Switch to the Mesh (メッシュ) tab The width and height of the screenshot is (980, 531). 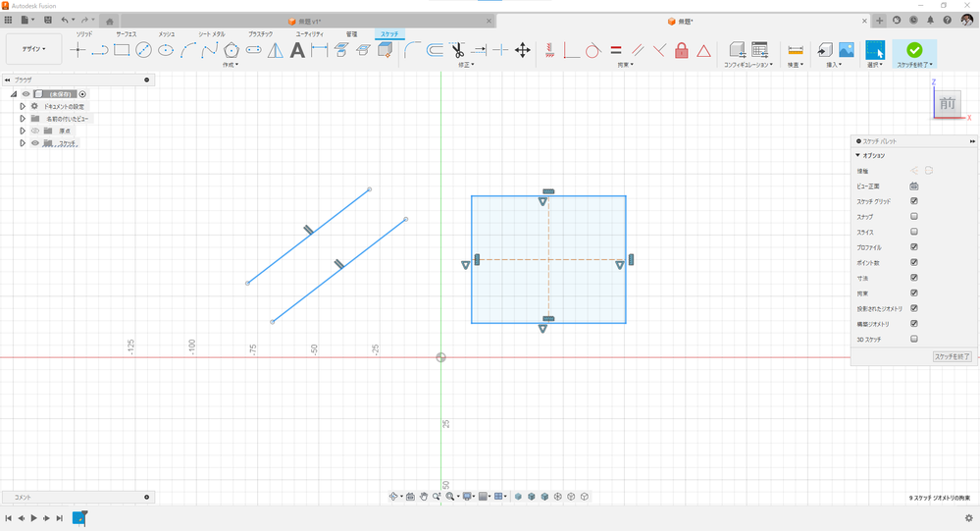(x=166, y=34)
